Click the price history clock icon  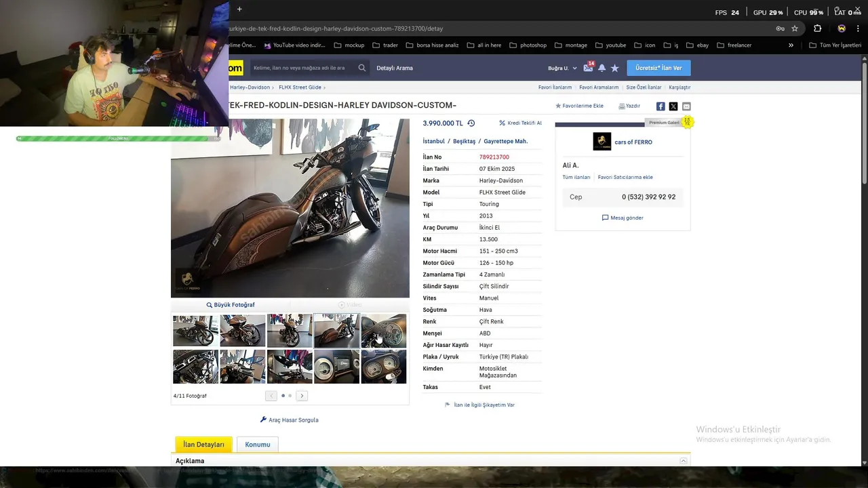(x=471, y=123)
